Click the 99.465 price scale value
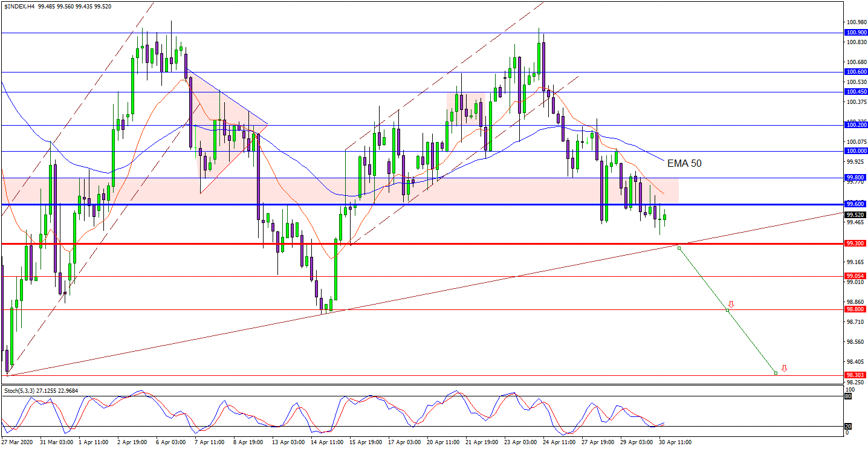 pyautogui.click(x=856, y=222)
